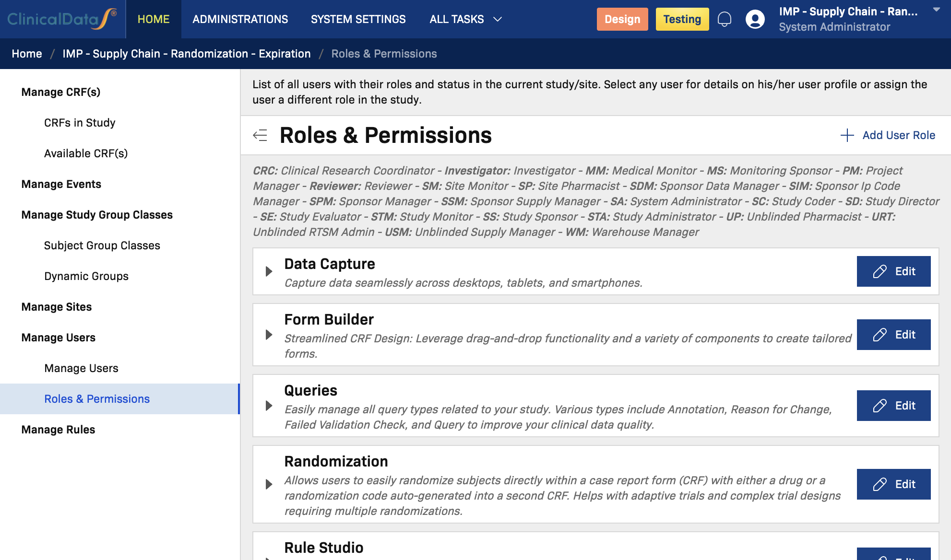
Task: Select the SYSTEM SETTINGS tab
Action: 358,19
